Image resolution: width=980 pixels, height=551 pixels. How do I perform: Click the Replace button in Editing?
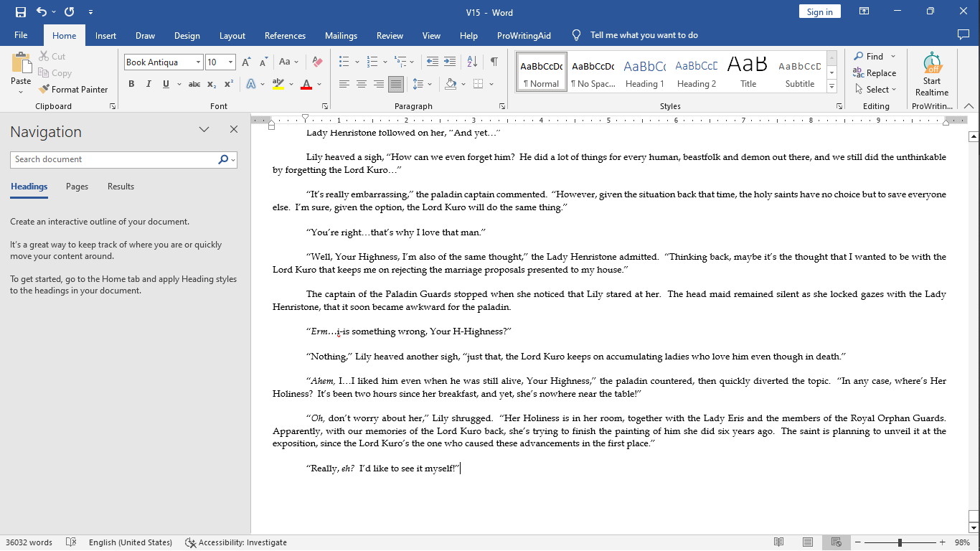pyautogui.click(x=875, y=73)
